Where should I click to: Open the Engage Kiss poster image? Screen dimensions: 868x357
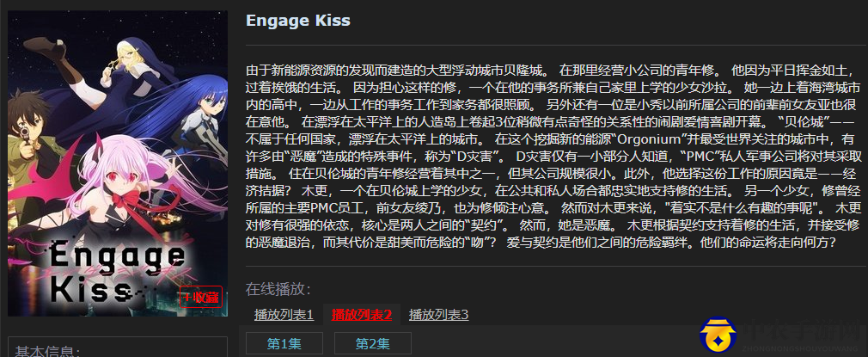pos(118,163)
